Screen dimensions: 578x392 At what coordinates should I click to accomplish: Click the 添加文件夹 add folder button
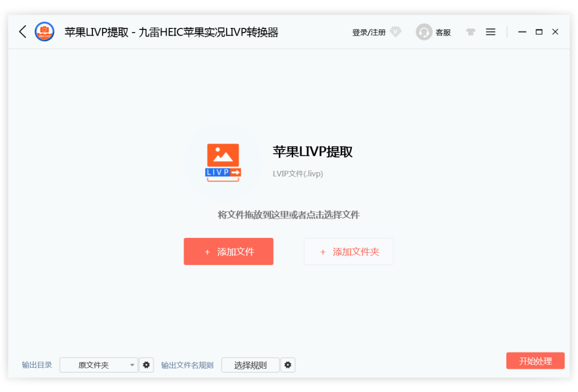point(349,252)
